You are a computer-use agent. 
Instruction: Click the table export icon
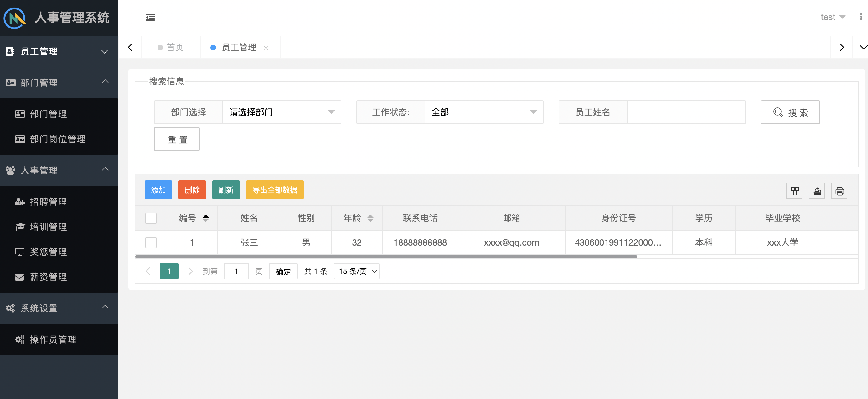[x=817, y=191]
